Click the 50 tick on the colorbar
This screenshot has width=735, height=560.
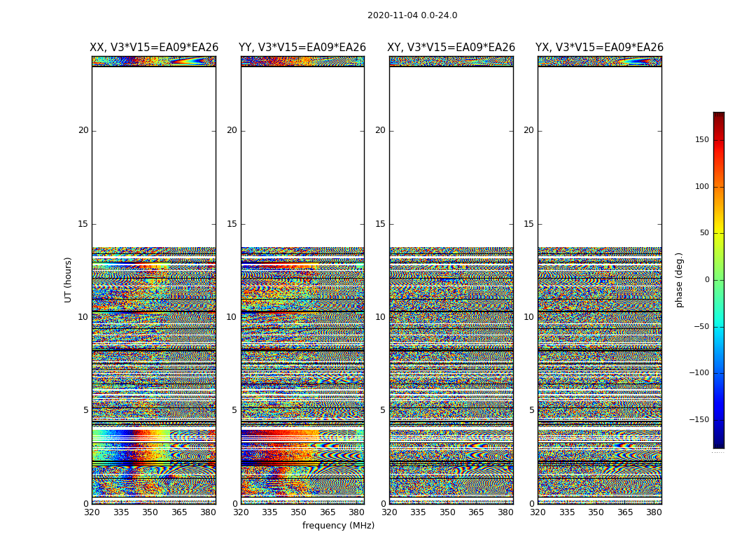[x=704, y=233]
